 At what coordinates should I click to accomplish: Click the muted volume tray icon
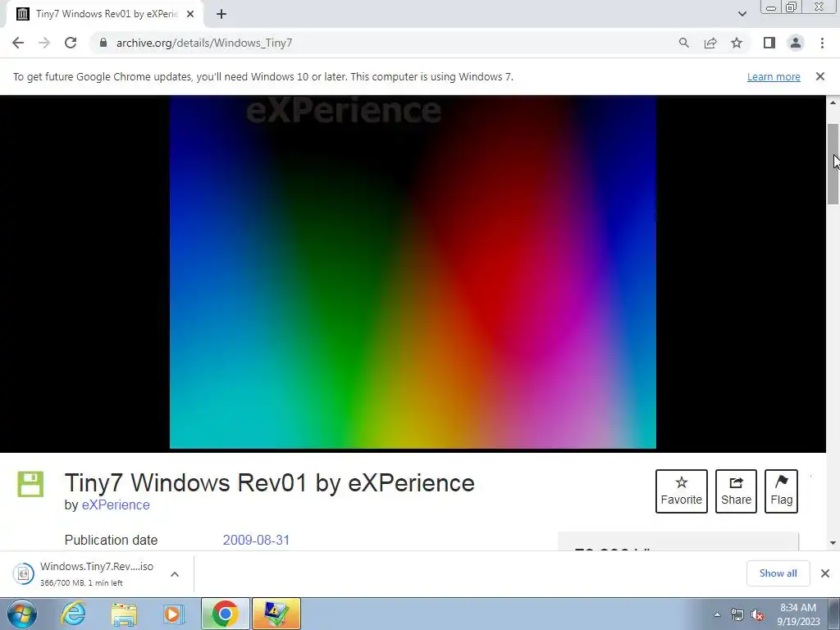757,614
